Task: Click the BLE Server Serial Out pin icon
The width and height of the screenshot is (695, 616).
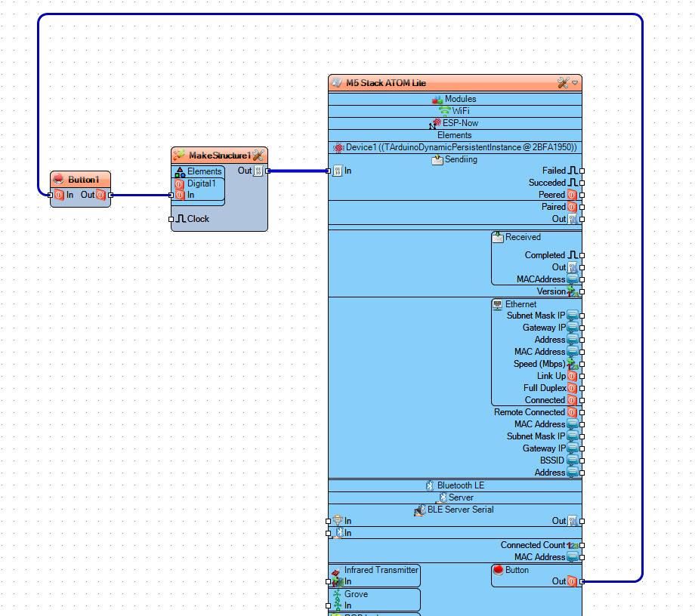Action: tap(572, 521)
